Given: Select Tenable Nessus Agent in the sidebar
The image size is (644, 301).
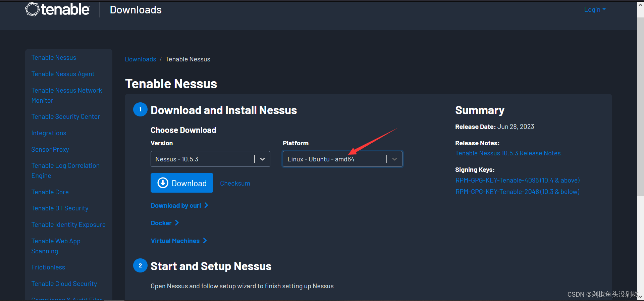Looking at the screenshot, I should coord(63,74).
